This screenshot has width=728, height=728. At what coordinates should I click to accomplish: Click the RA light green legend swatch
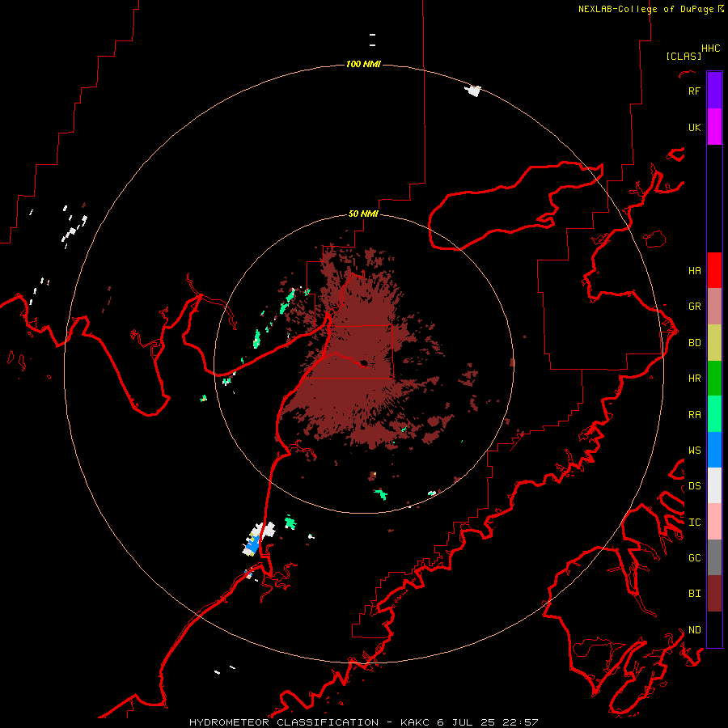tap(714, 414)
